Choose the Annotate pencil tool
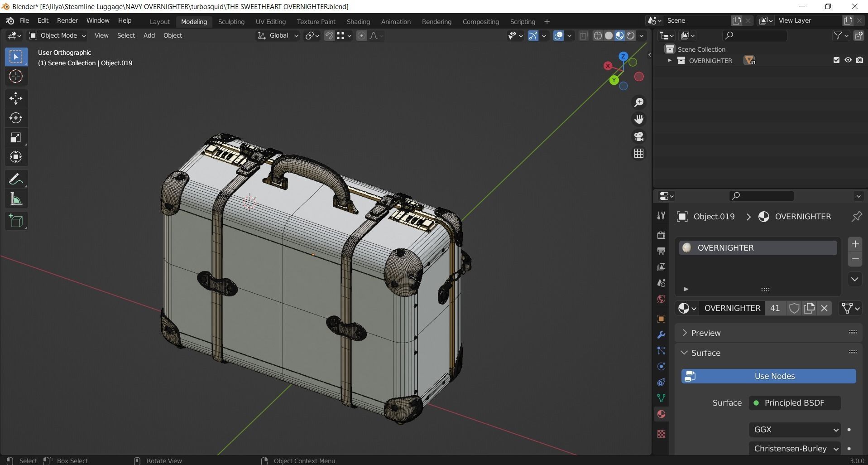Image resolution: width=868 pixels, height=465 pixels. [16, 179]
